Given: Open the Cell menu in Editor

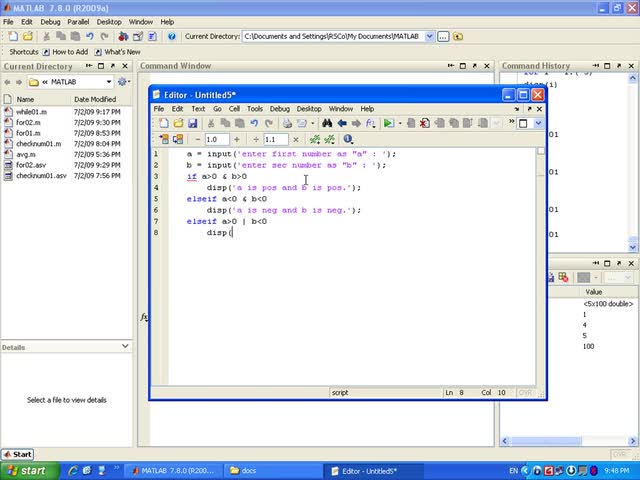Looking at the screenshot, I should [x=234, y=109].
